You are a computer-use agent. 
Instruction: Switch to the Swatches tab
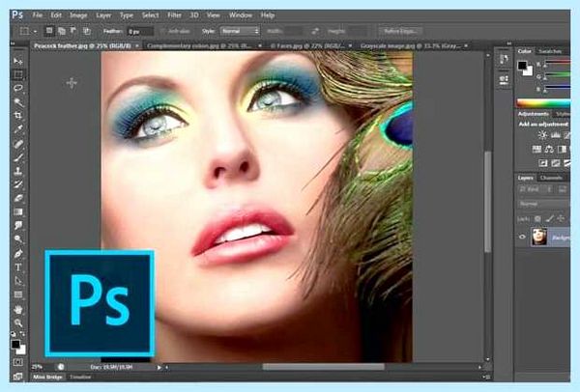550,51
